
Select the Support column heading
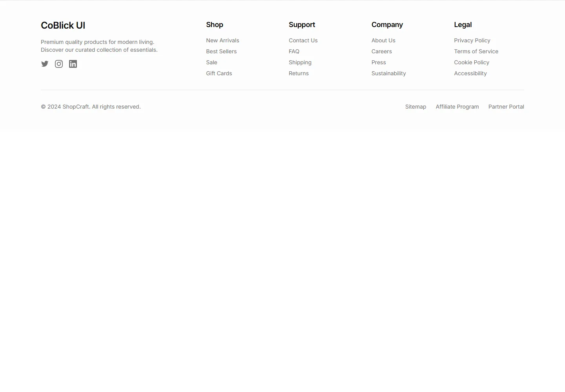(302, 25)
